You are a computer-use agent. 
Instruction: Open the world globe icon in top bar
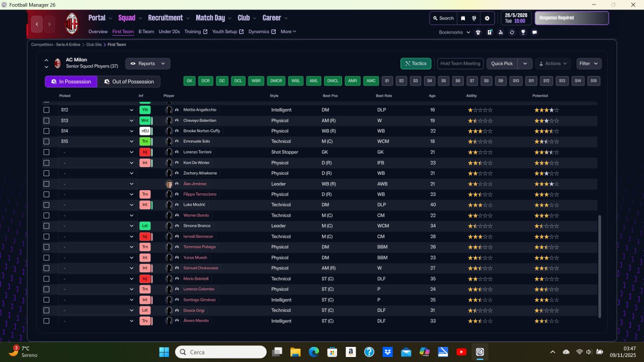(474, 18)
